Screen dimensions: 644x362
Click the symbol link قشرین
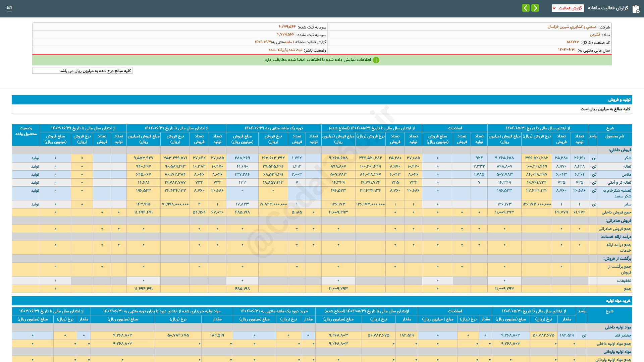coord(595,35)
